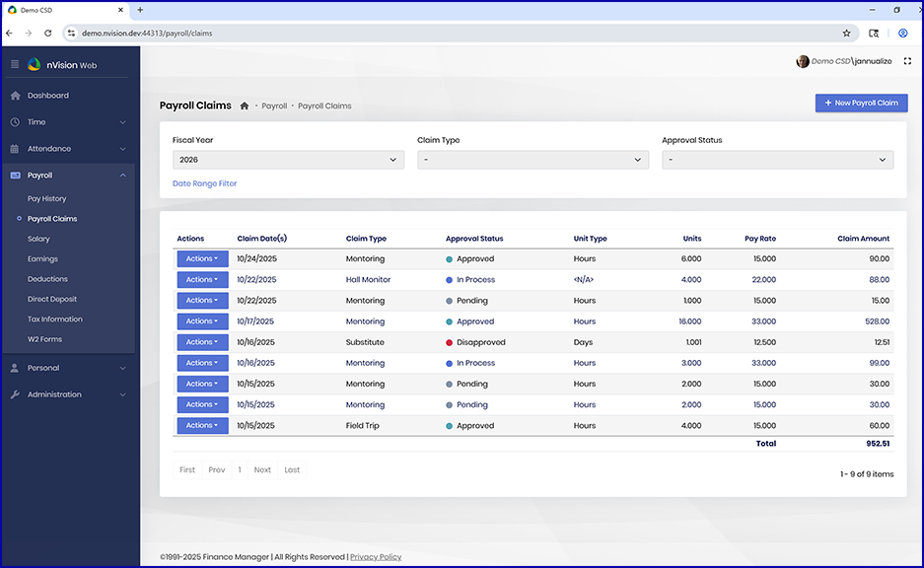Click the home icon in the breadcrumb

point(245,106)
